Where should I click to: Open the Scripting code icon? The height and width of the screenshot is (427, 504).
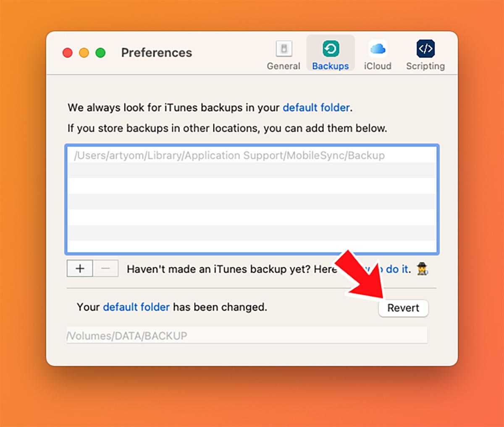425,49
